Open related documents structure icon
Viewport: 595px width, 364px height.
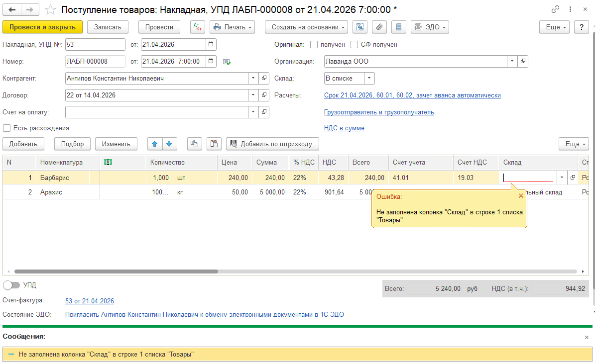(x=359, y=27)
